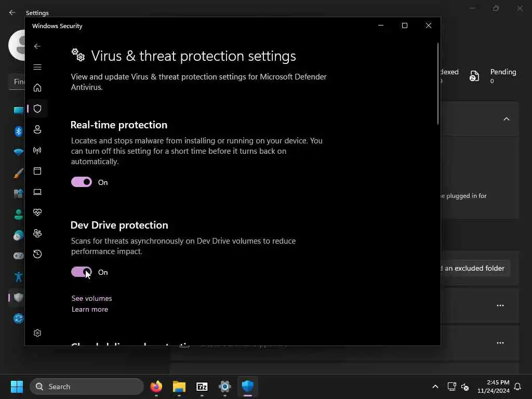Launch Firefox from the taskbar
Viewport: 532px width, 399px height.
click(156, 387)
